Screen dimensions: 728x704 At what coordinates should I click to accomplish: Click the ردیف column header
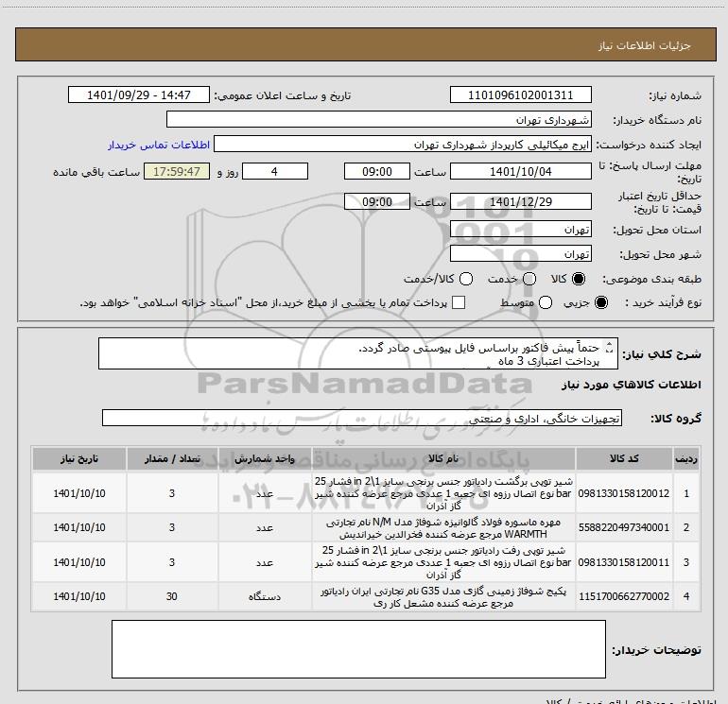[x=686, y=459]
